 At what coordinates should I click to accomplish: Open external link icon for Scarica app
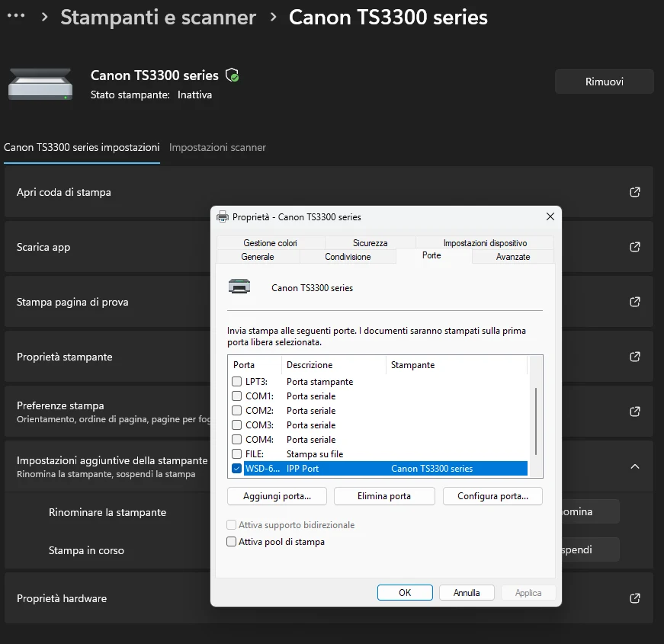(635, 247)
